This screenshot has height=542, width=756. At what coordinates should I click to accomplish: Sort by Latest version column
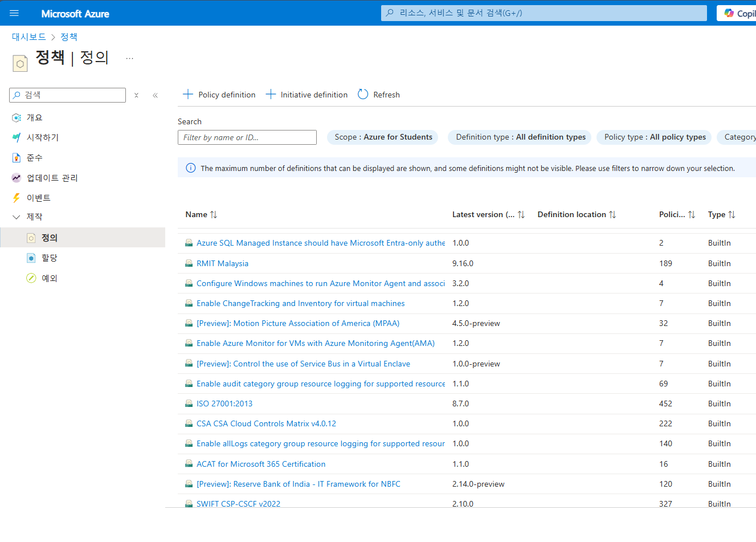click(x=488, y=214)
